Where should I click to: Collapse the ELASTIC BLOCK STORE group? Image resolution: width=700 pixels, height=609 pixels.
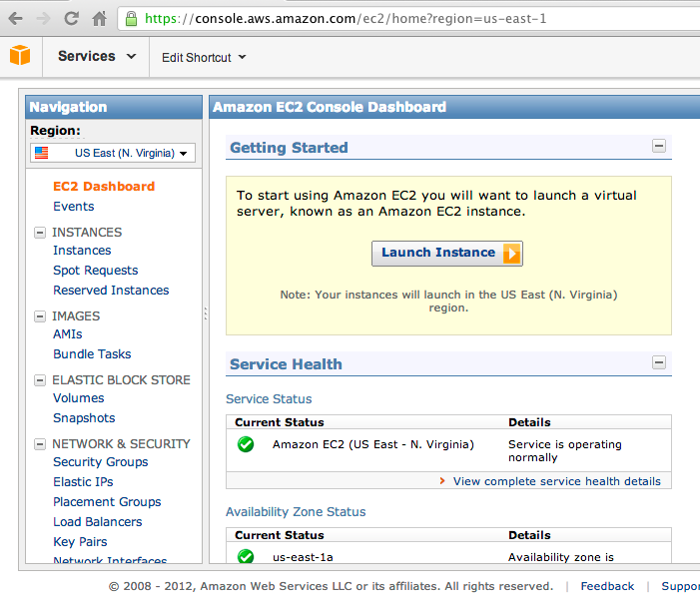click(40, 380)
